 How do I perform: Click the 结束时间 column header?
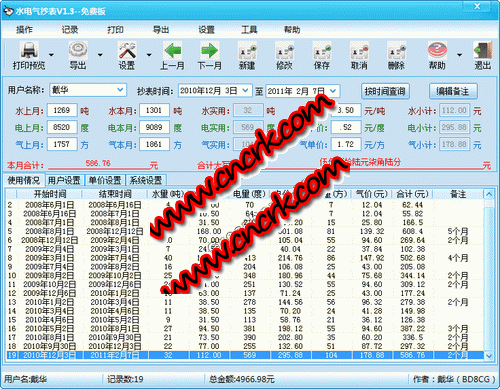[115, 194]
